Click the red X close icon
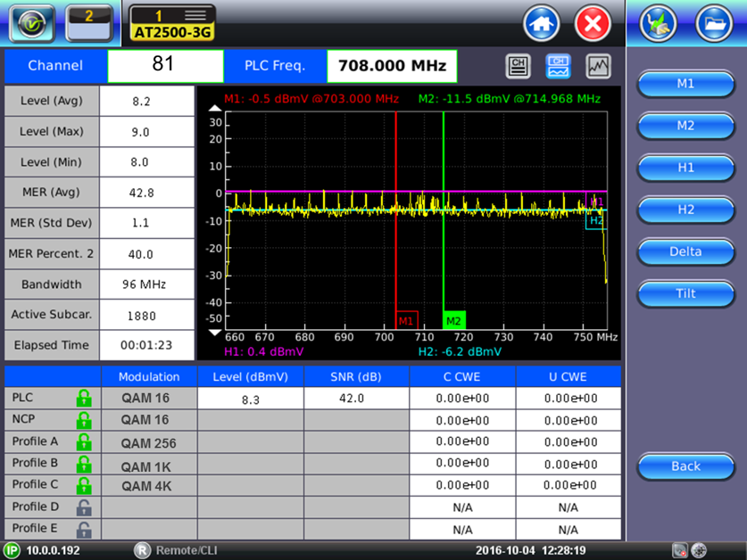Image resolution: width=747 pixels, height=560 pixels. (x=592, y=22)
